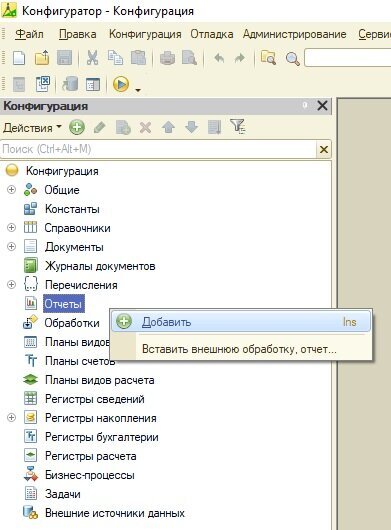Screen dimensions: 391x530
Task: Click the print icon in main toolbar
Action: [x=167, y=58]
